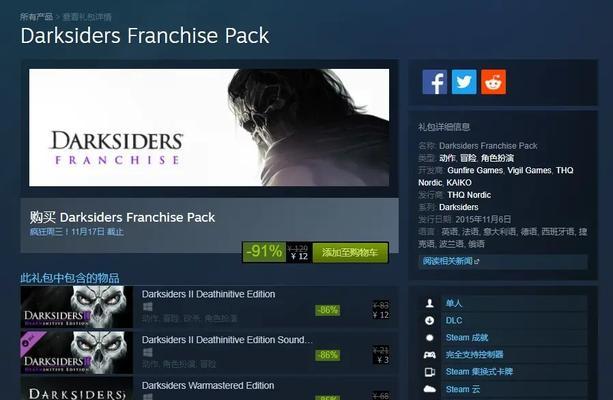The width and height of the screenshot is (613, 400).
Task: Open the Gunfire Games developer link
Action: tap(475, 170)
